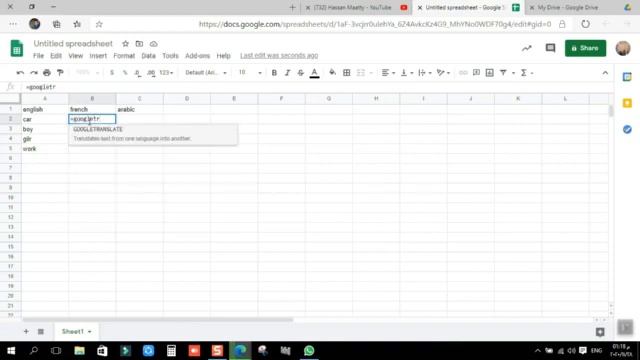Toggle bold formatting
640x360 pixels.
[274, 73]
